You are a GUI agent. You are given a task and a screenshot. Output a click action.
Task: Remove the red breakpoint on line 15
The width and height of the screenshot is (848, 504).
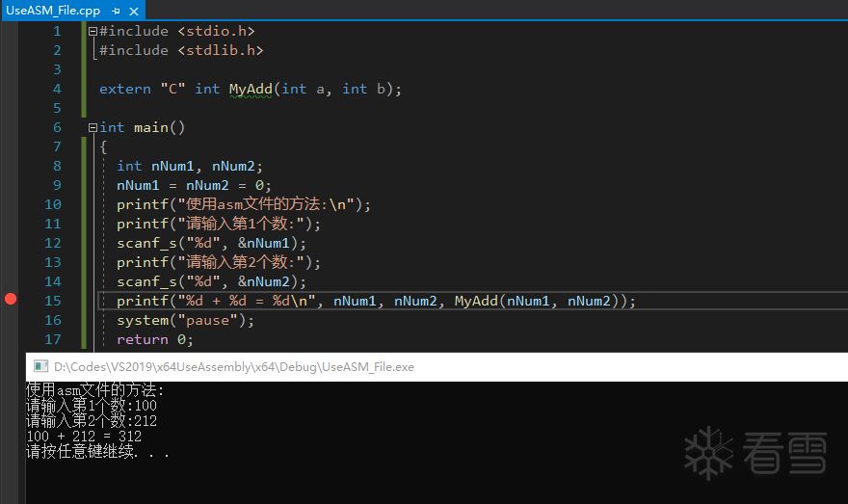click(11, 299)
